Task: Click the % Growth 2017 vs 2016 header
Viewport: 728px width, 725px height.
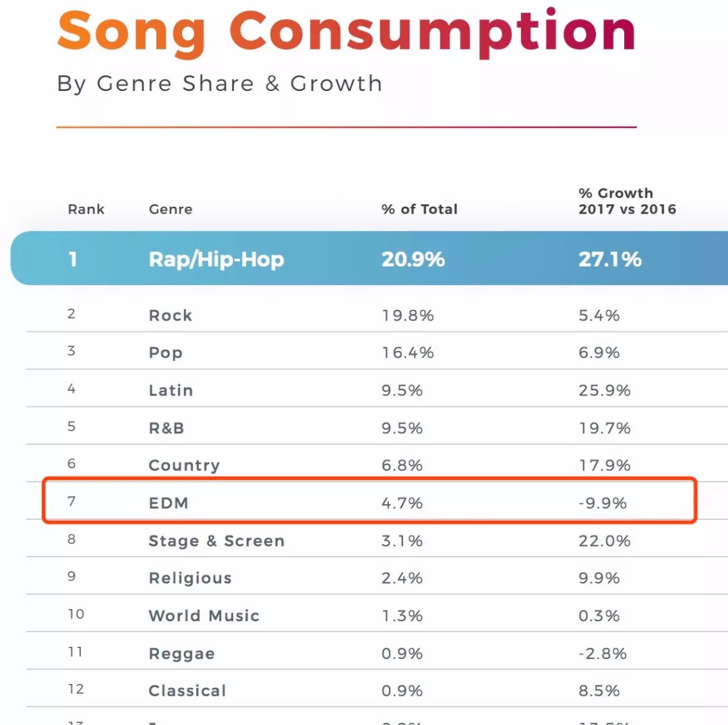Action: (x=627, y=201)
